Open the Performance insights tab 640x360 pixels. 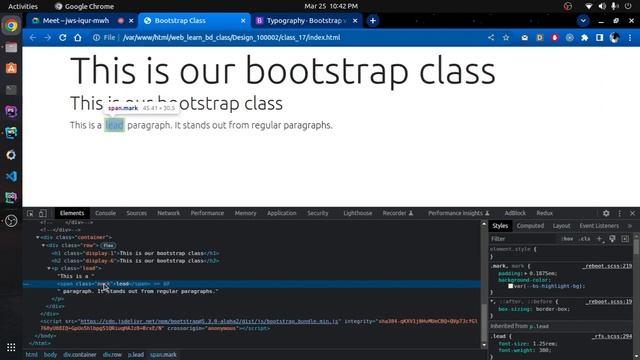pos(458,213)
